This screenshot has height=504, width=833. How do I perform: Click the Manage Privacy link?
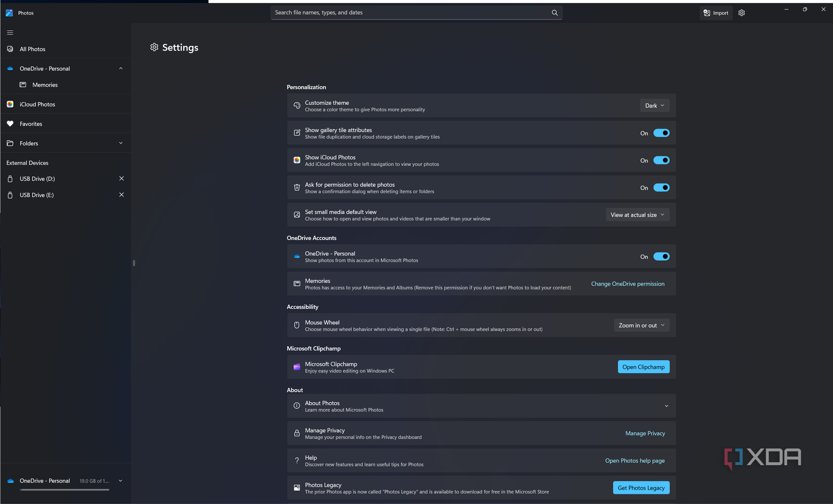tap(645, 433)
